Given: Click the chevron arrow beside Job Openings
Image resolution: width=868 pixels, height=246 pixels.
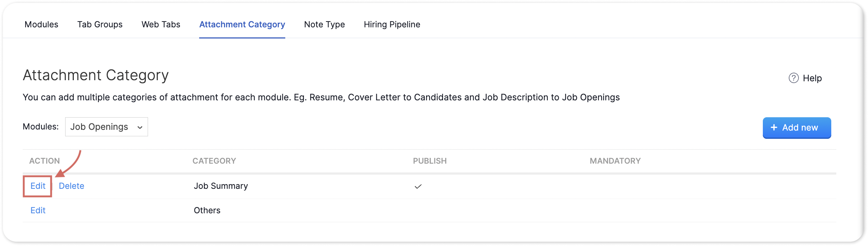Looking at the screenshot, I should coord(140,127).
